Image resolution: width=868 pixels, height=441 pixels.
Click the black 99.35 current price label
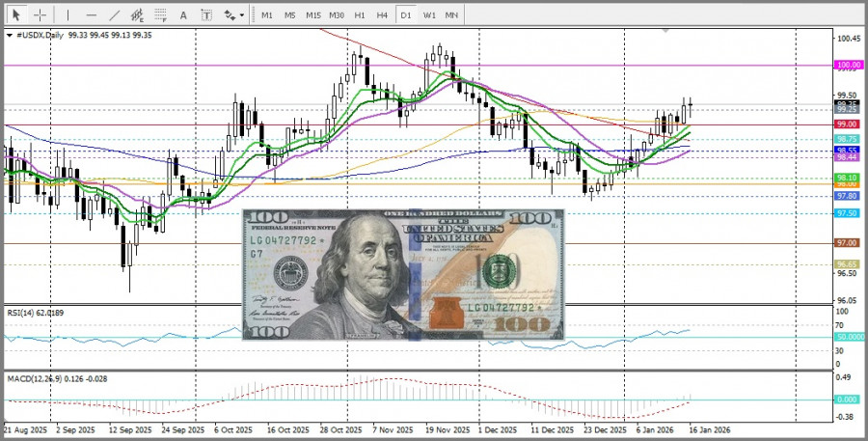(848, 103)
